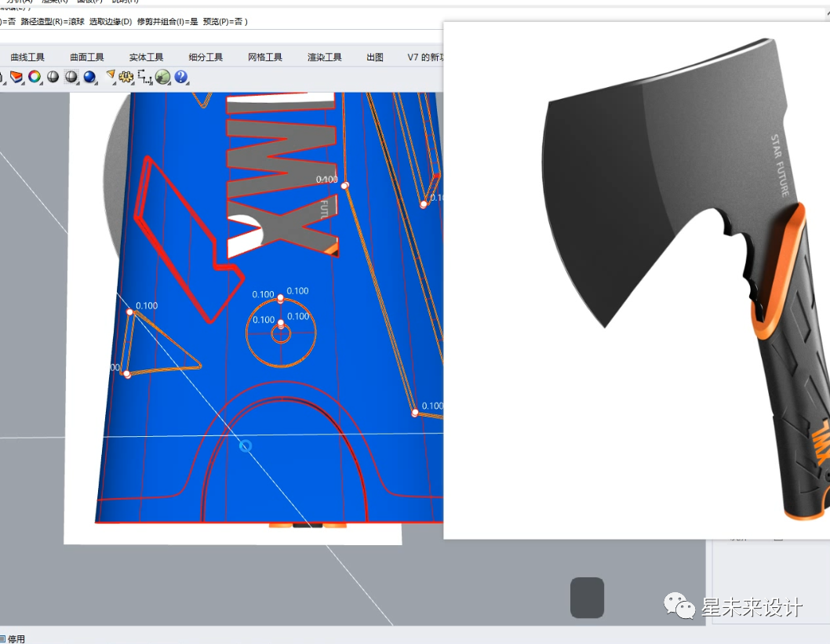Click the axe reference image
Viewport: 830px width, 644px height.
(x=636, y=280)
